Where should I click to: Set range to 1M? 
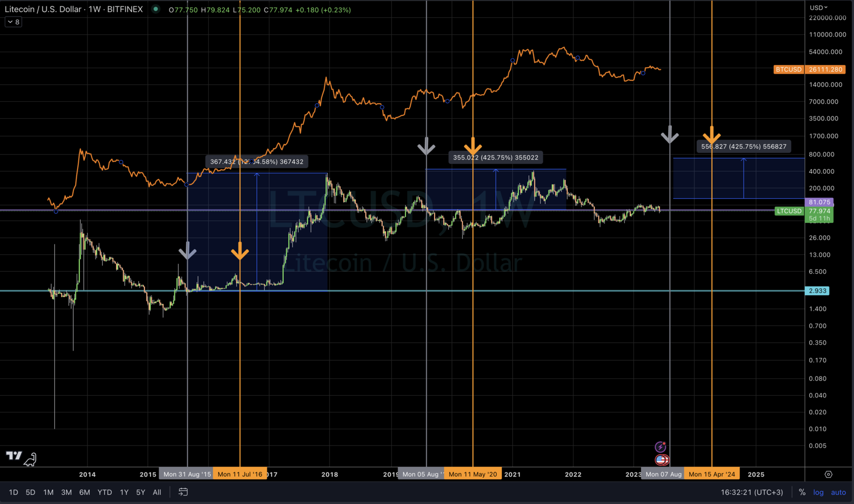[x=48, y=492]
